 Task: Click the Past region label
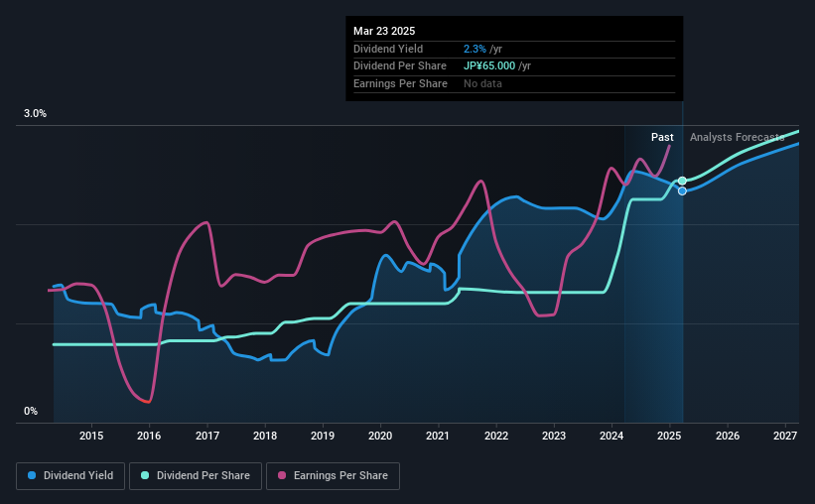(x=662, y=137)
